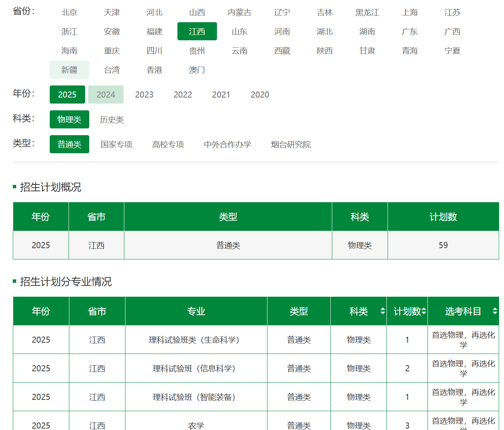Choose 江苏 province
Viewport: 504px width, 430px height.
(x=452, y=12)
